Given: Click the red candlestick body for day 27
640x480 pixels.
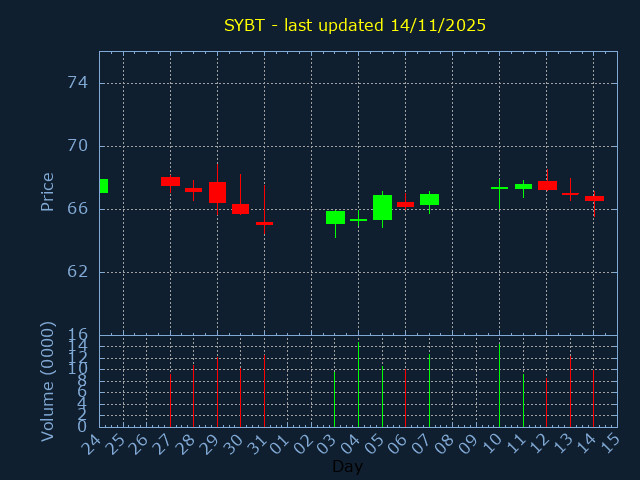Looking at the screenshot, I should tap(170, 181).
